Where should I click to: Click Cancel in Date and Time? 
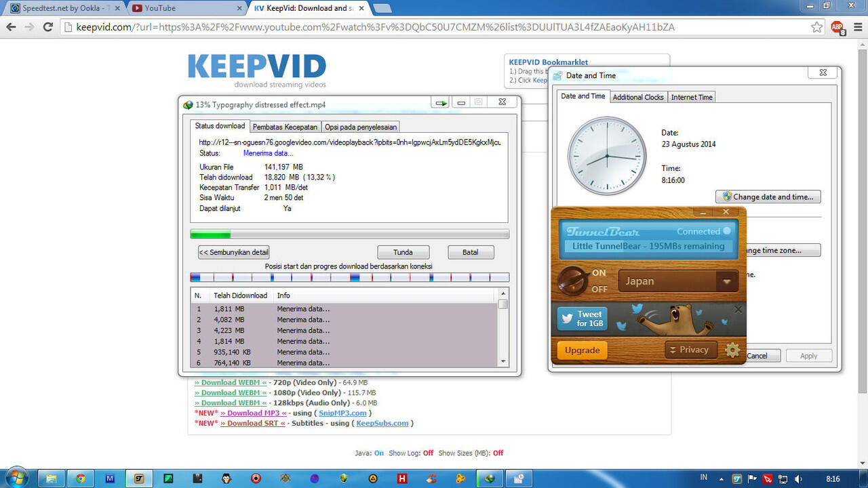(757, 356)
